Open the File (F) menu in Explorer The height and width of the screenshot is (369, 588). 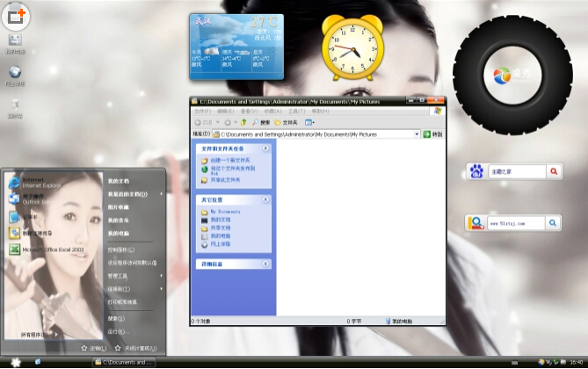pyautogui.click(x=202, y=112)
